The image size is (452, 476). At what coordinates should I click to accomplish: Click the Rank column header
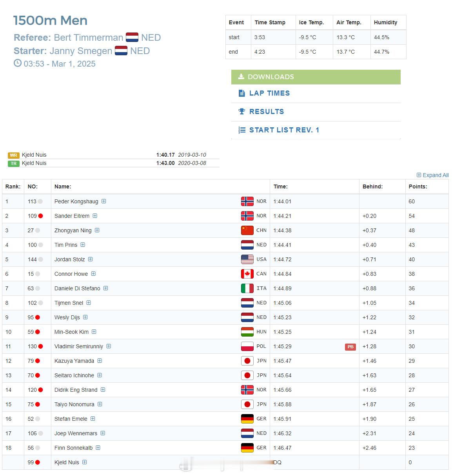(x=13, y=186)
